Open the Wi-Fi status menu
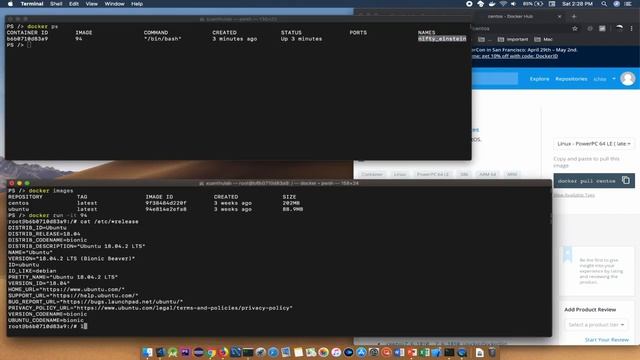 503,4
